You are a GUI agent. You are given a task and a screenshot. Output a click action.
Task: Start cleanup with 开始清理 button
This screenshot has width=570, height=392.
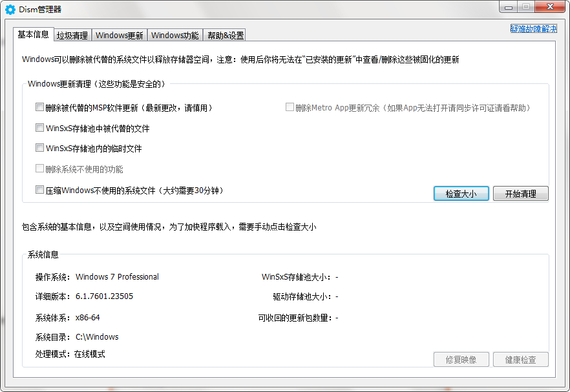tap(520, 193)
